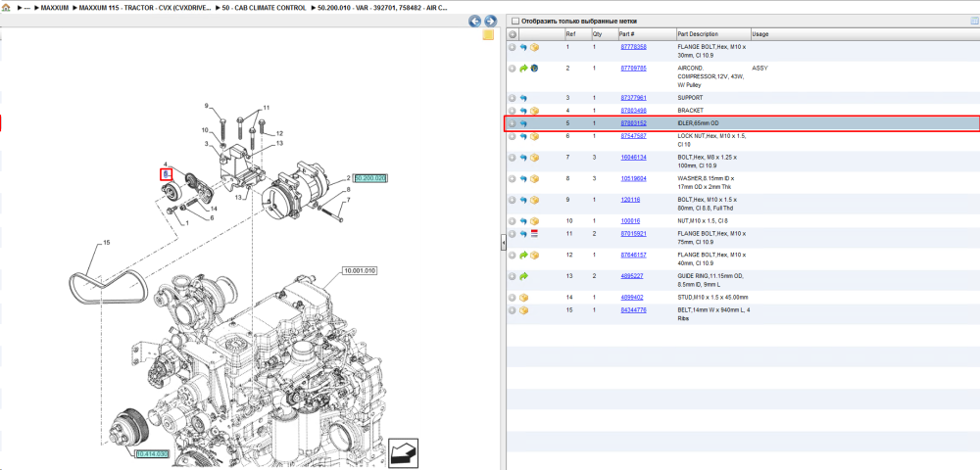Select callout 15 on the belt in diagram

pyautogui.click(x=106, y=242)
